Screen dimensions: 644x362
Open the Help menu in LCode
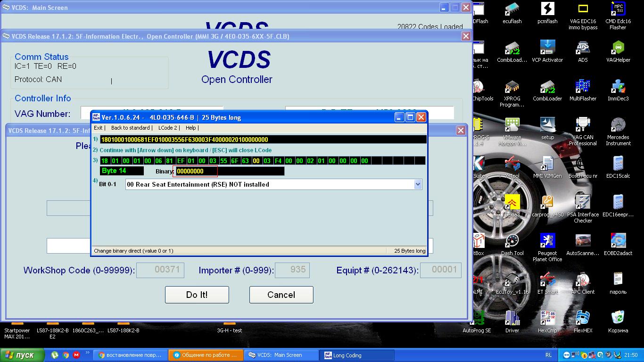click(x=190, y=128)
